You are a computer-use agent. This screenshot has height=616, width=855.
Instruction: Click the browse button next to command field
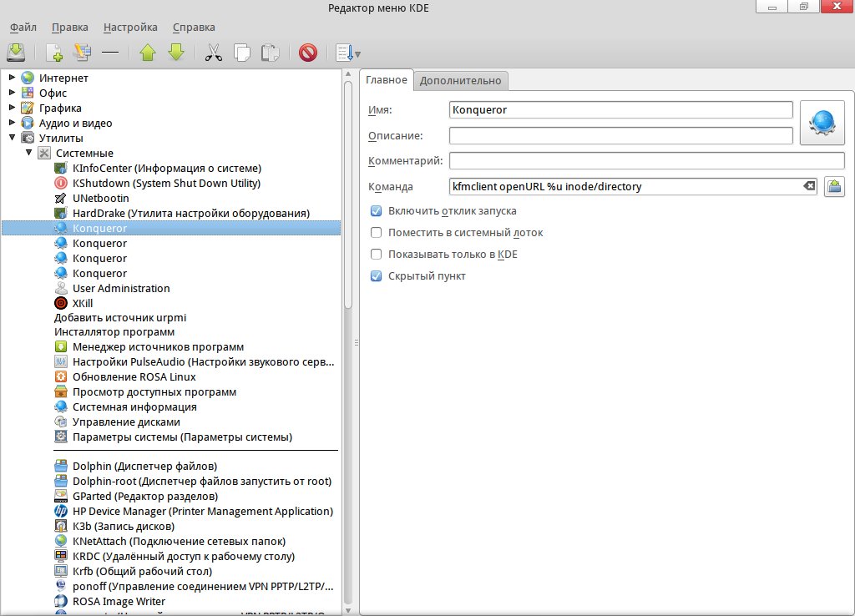pos(834,186)
